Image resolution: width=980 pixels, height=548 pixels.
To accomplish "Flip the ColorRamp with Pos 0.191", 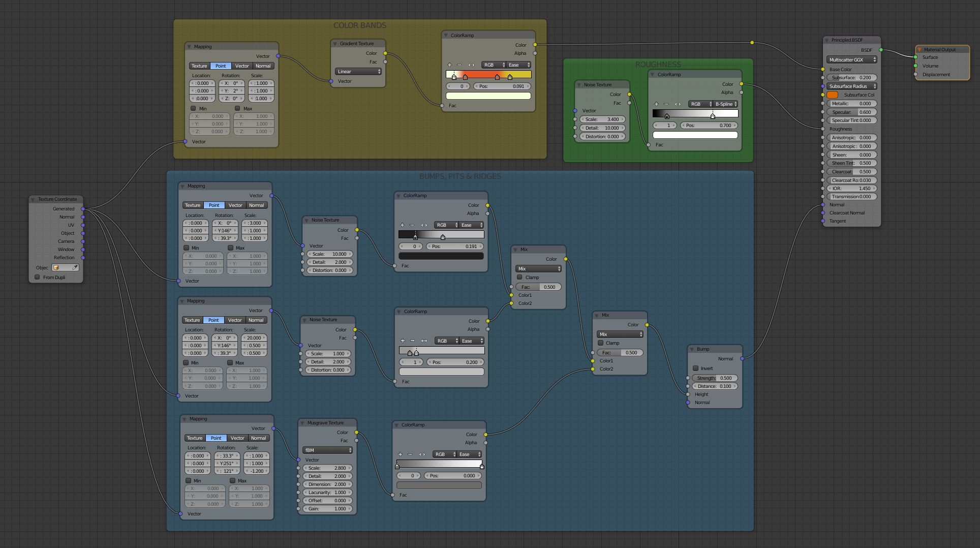I will click(424, 225).
